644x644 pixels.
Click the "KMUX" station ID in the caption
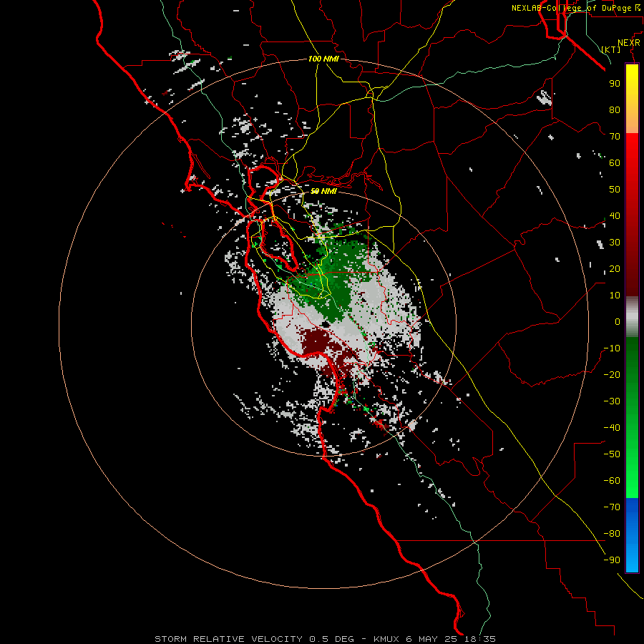click(x=387, y=639)
